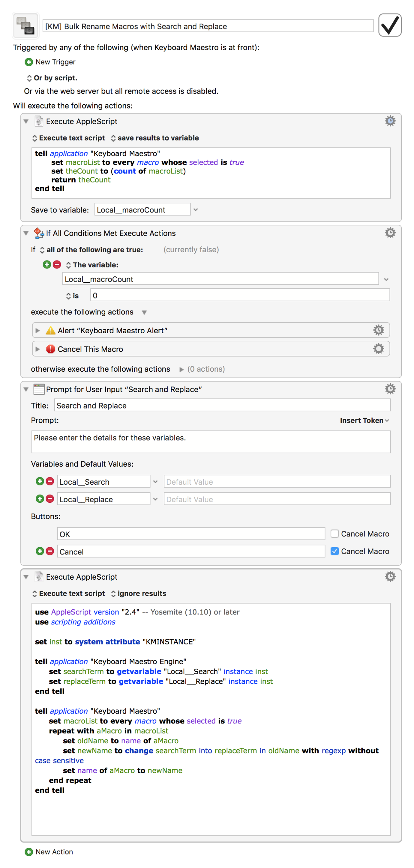
Task: Open dropdown next to Local__Replace
Action: 155,499
